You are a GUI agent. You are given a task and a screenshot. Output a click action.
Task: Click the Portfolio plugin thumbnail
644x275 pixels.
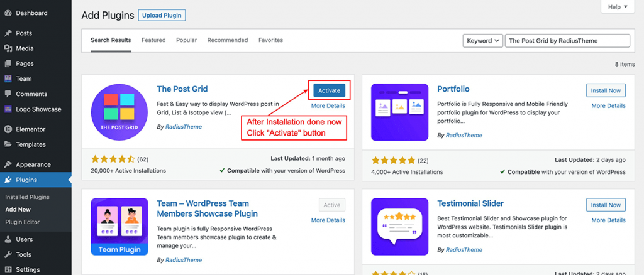click(x=399, y=112)
